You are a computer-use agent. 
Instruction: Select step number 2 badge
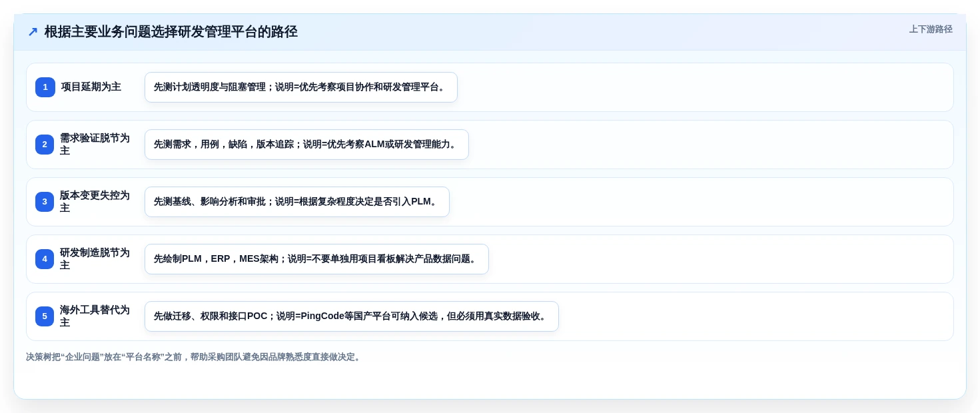coord(45,145)
